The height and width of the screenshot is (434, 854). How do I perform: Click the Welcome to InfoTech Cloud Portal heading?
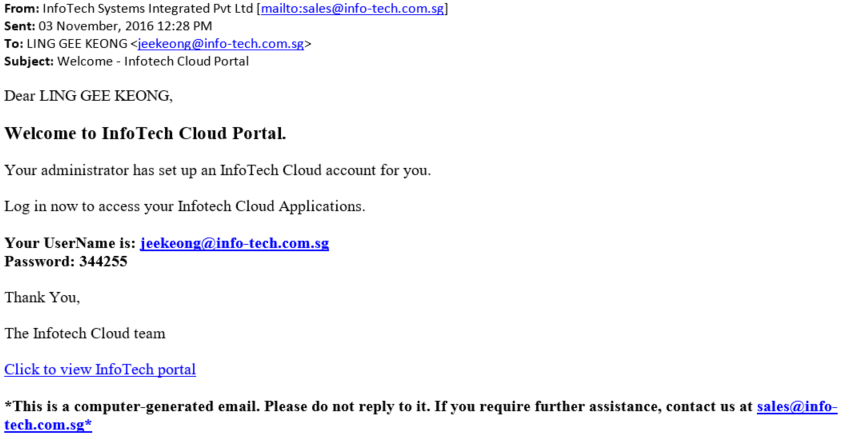tap(145, 133)
